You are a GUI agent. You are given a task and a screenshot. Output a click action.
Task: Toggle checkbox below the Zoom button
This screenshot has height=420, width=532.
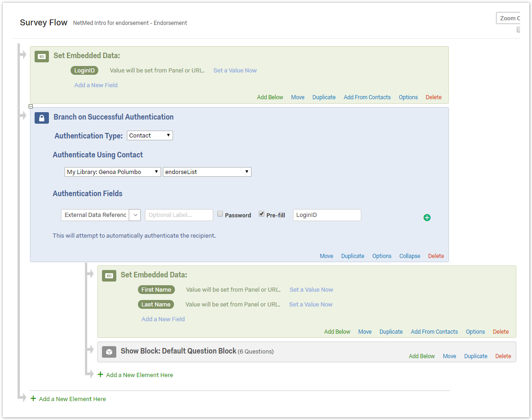(518, 30)
